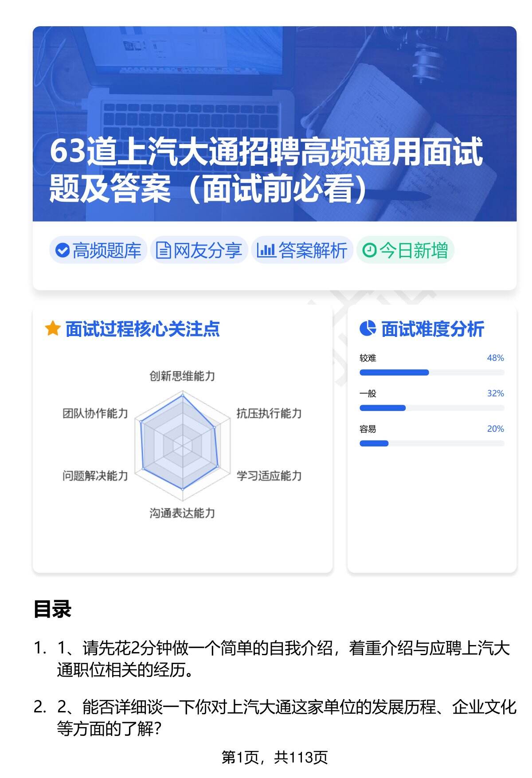Open the second contents entry about 企业文化
Viewport: 532px width, 778px height.
[x=286, y=718]
